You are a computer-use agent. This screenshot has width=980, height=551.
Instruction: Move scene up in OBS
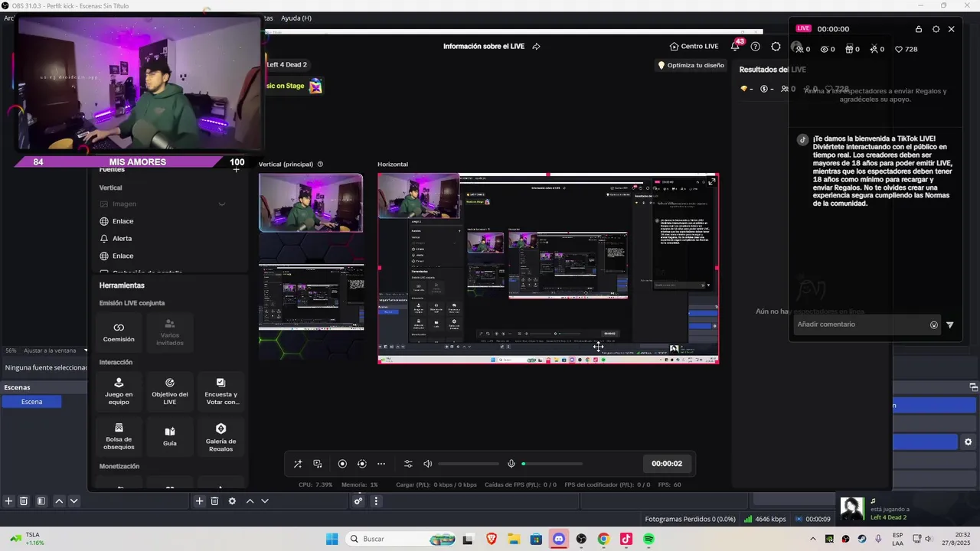click(x=59, y=501)
